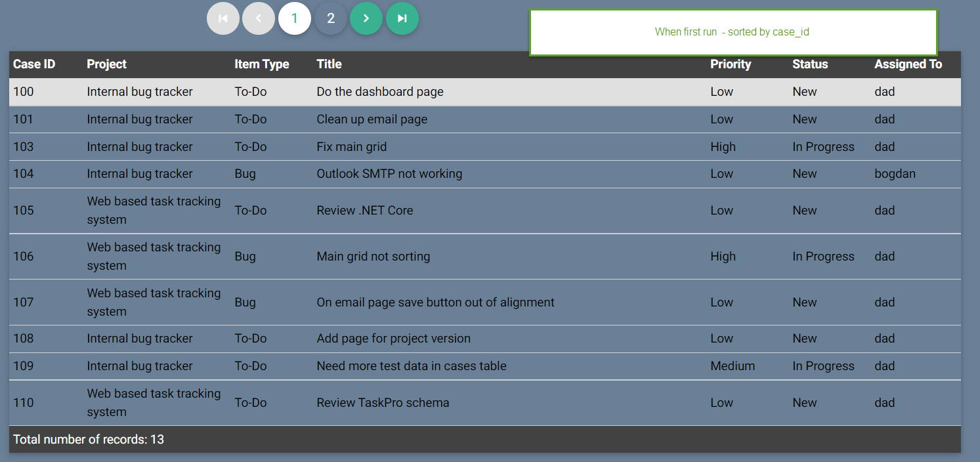Click title about save button out of alignment
980x462 pixels.
(x=436, y=303)
